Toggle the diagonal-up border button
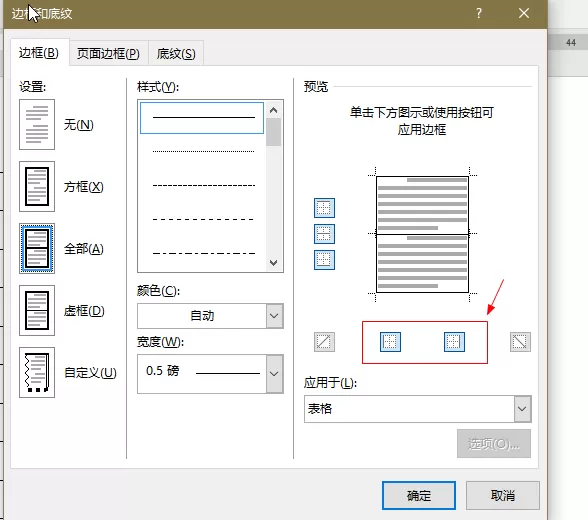This screenshot has width=588, height=520. pos(324,342)
